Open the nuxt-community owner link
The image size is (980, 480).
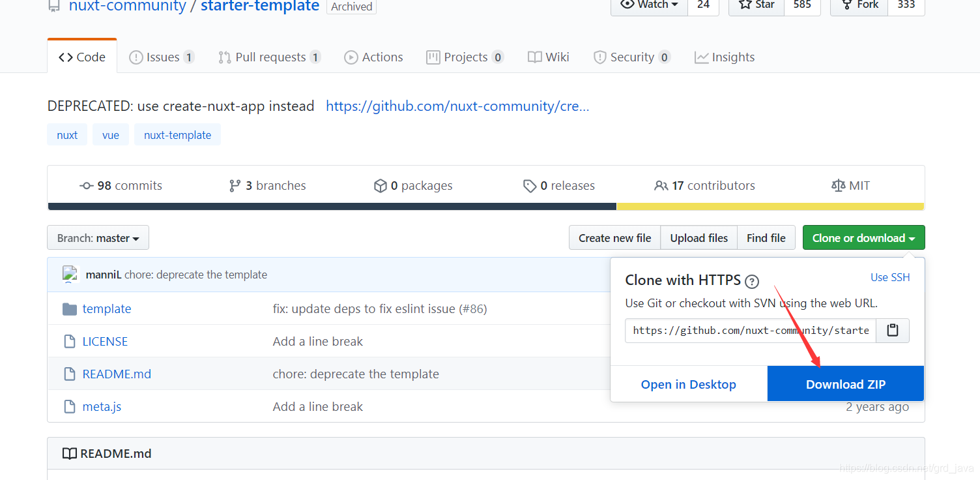click(x=128, y=6)
